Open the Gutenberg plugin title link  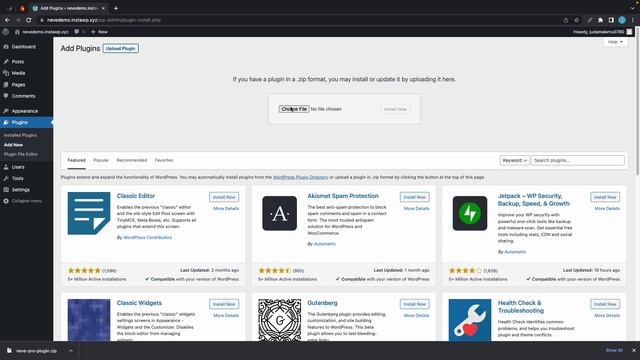(322, 303)
